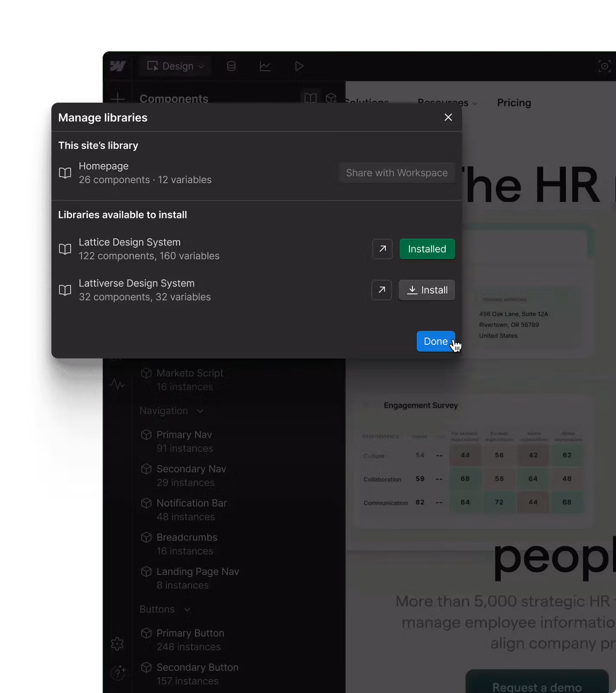Image resolution: width=616 pixels, height=693 pixels.
Task: Open the CMS database icon
Action: click(x=231, y=66)
